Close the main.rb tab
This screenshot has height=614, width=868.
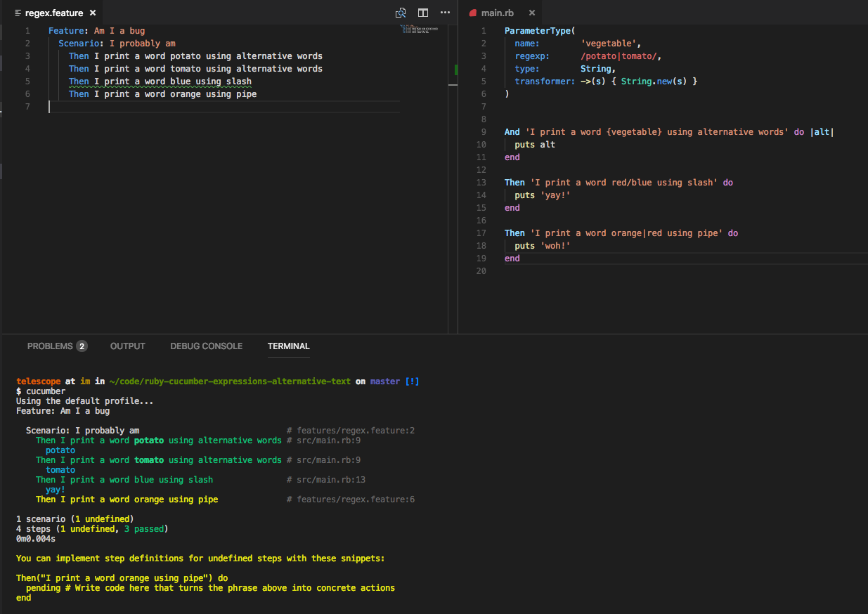click(x=532, y=13)
